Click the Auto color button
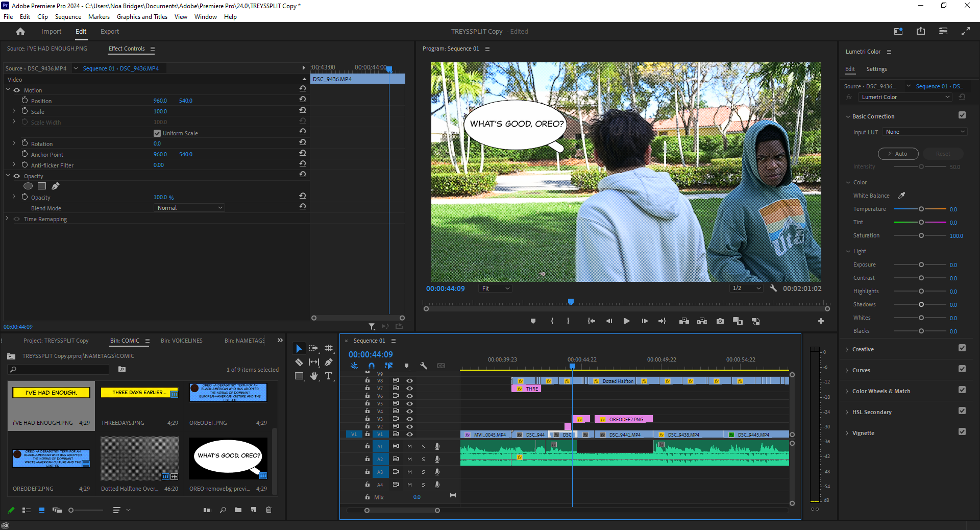 [898, 154]
